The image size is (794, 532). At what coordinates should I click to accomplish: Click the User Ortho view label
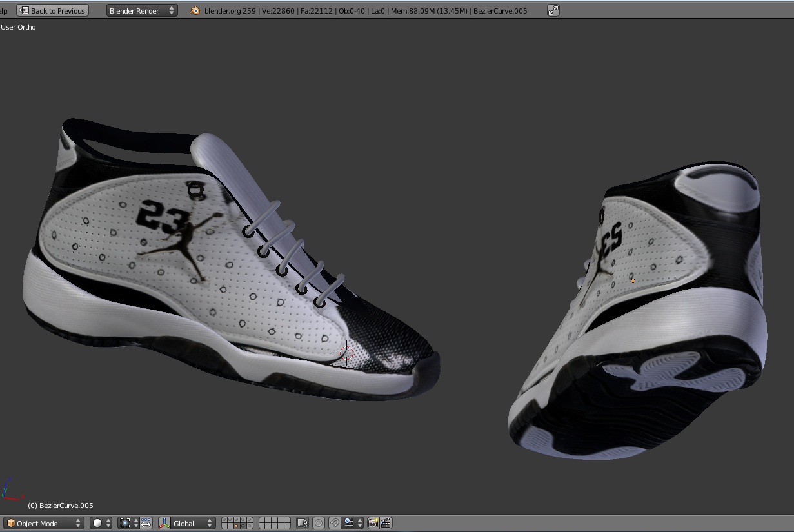(x=18, y=27)
